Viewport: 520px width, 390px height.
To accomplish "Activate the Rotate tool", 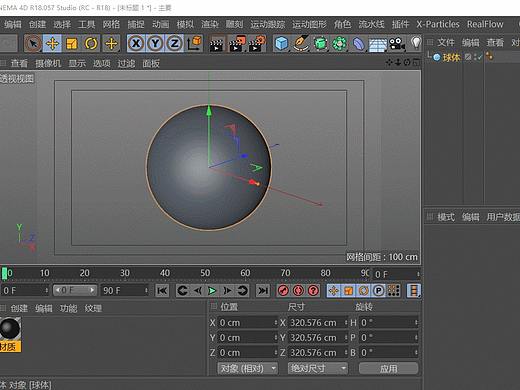I will pos(91,43).
